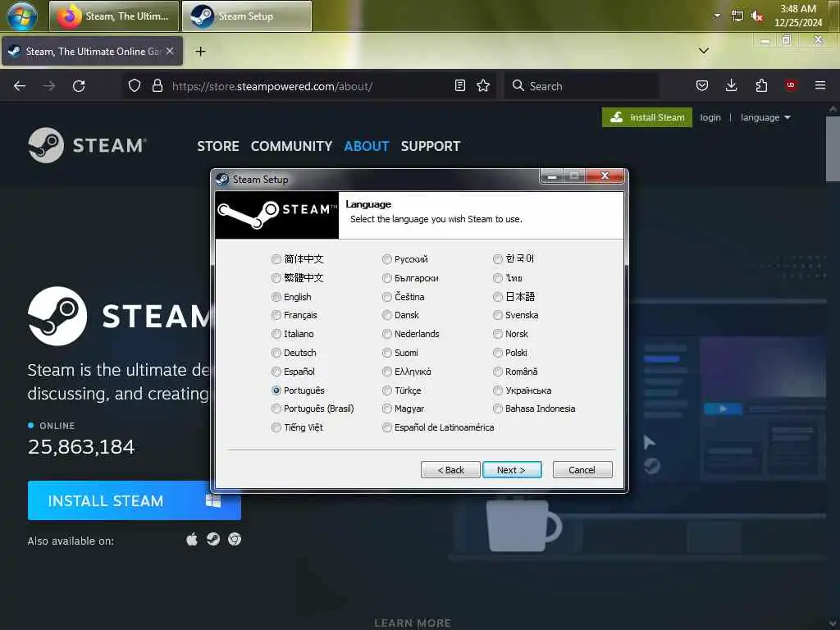Click the Chromebook availability icon
Viewport: 840px width, 630px height.
click(235, 539)
